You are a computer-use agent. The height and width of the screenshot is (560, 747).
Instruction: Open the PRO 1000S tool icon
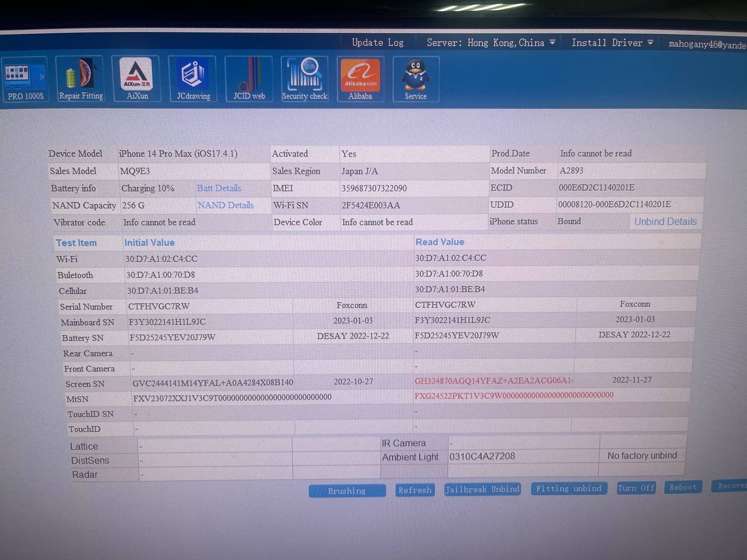click(x=25, y=79)
